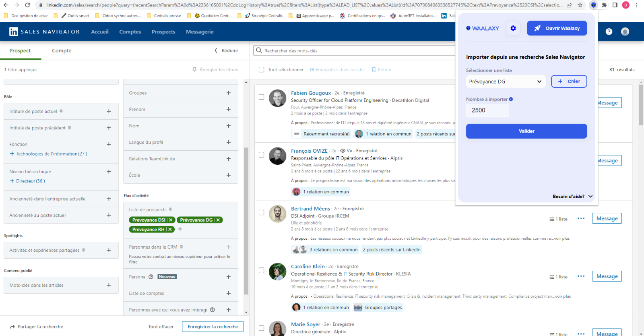
Task: Open Chrome side panel icon
Action: (615, 5)
